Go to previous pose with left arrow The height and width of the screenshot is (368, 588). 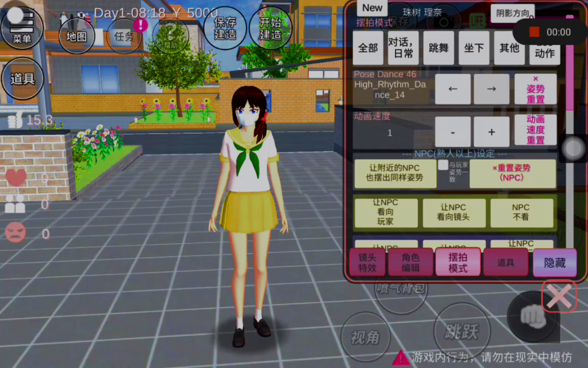pos(453,89)
